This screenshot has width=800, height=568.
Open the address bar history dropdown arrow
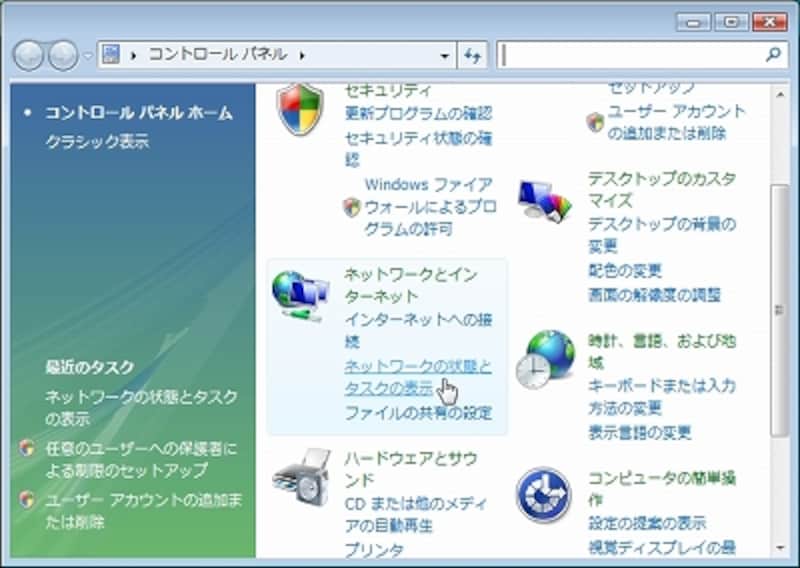[444, 55]
